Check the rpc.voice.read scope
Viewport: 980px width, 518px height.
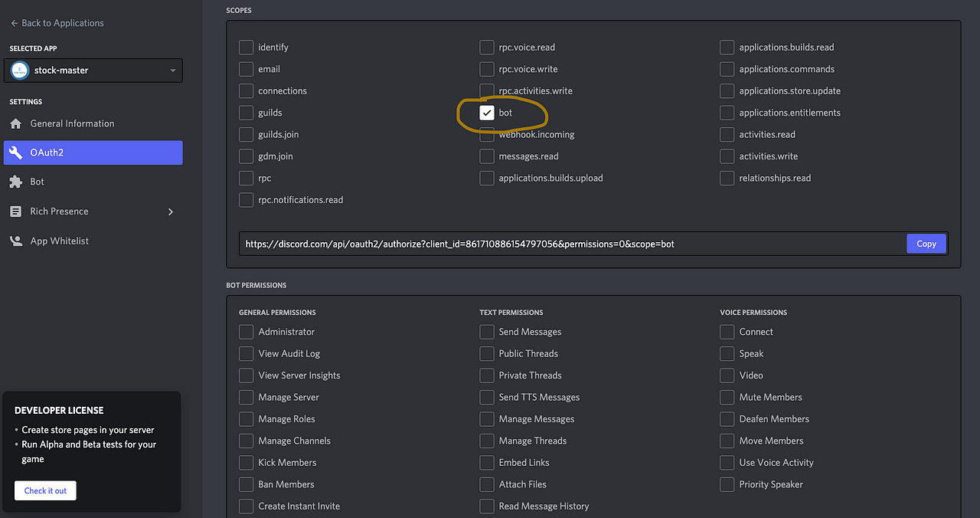tap(487, 48)
